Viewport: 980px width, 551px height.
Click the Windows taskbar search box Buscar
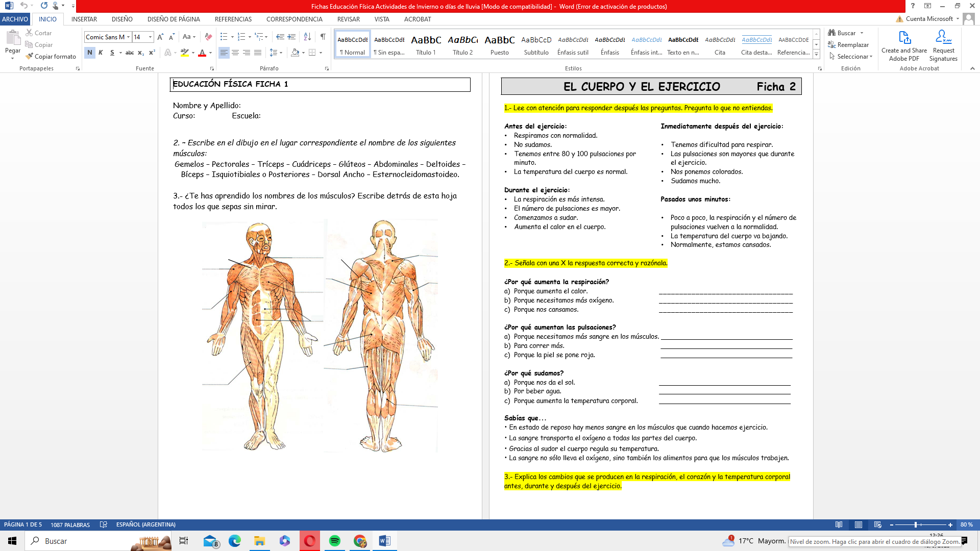point(98,541)
